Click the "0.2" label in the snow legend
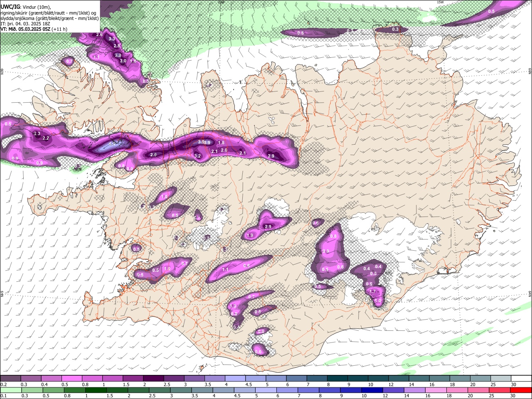Image resolution: width=532 pixels, height=399 pixels. [3, 384]
